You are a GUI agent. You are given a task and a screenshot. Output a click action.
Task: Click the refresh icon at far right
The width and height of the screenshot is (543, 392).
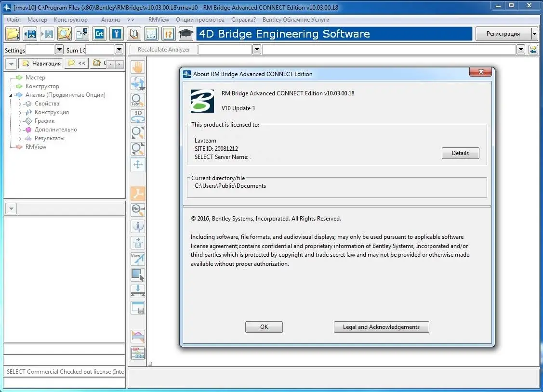point(533,50)
